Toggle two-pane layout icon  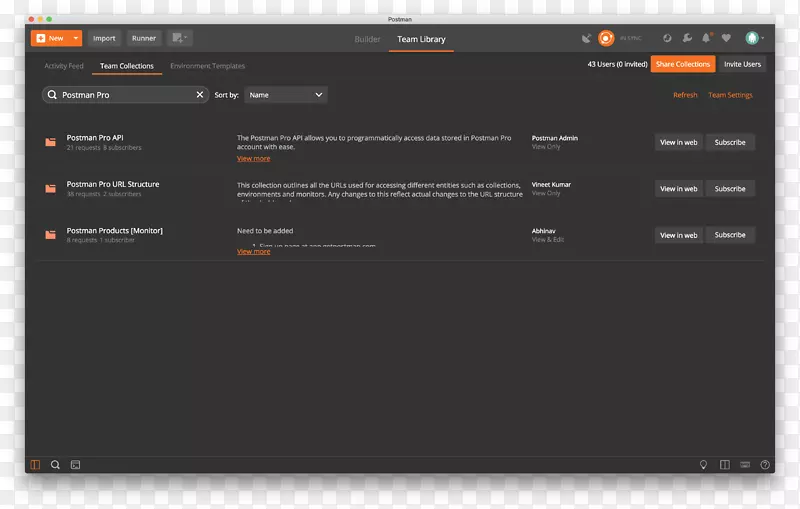[725, 465]
